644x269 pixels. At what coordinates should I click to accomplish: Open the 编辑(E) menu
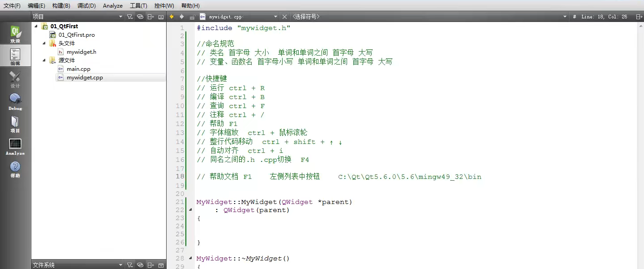[x=36, y=5]
